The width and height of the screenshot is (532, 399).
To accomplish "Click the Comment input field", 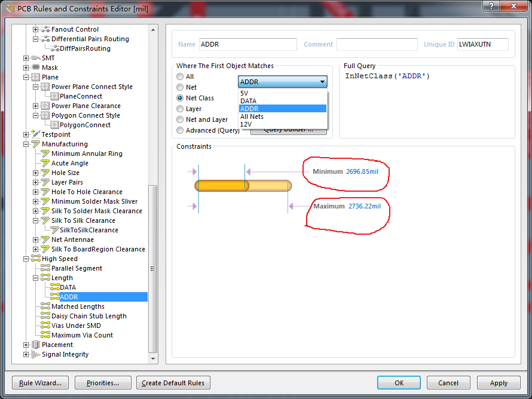I will (x=377, y=44).
